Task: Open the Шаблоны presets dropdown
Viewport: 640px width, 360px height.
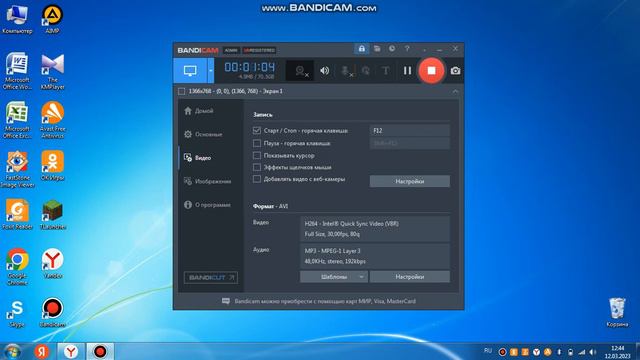Action: pos(334,277)
